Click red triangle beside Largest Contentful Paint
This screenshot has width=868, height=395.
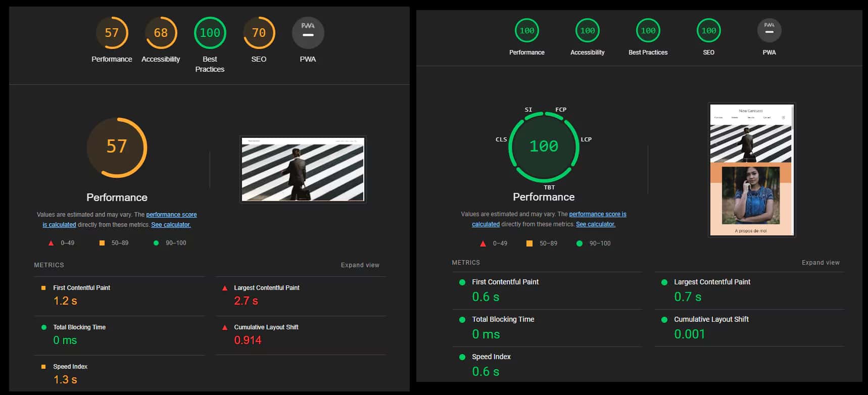[x=225, y=288]
